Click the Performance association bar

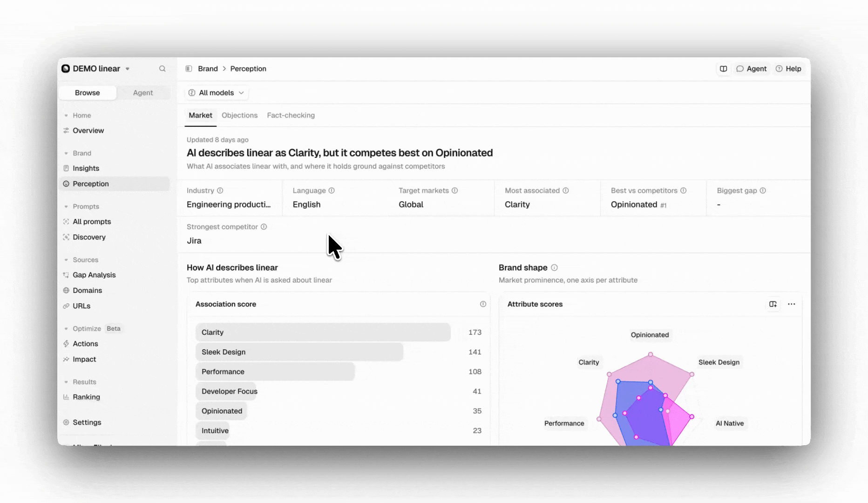(x=275, y=372)
